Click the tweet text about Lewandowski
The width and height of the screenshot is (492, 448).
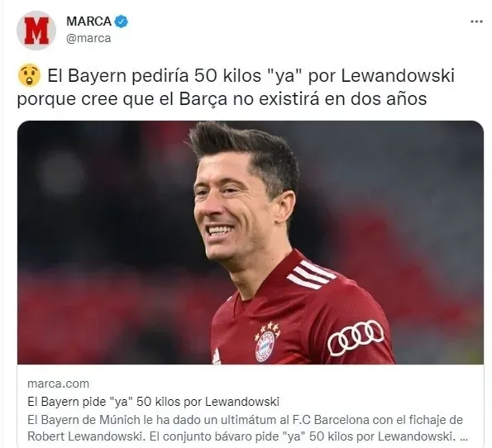click(x=236, y=88)
